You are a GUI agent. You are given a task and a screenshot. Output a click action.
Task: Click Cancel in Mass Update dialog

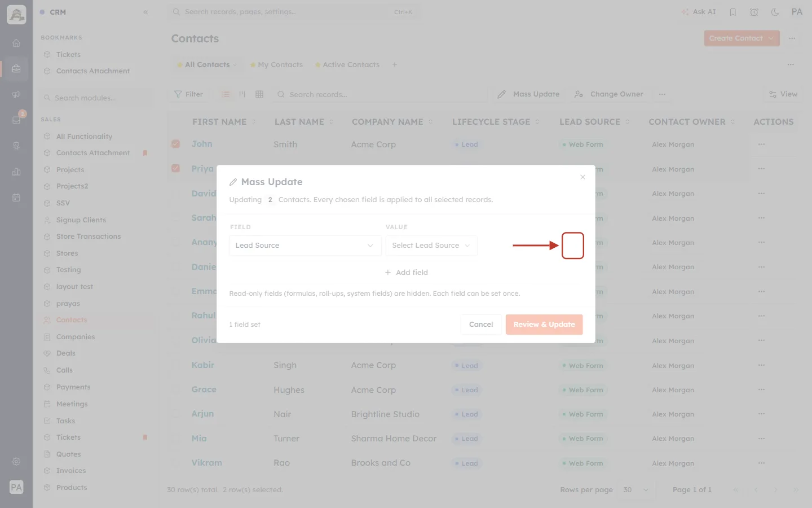coord(481,325)
